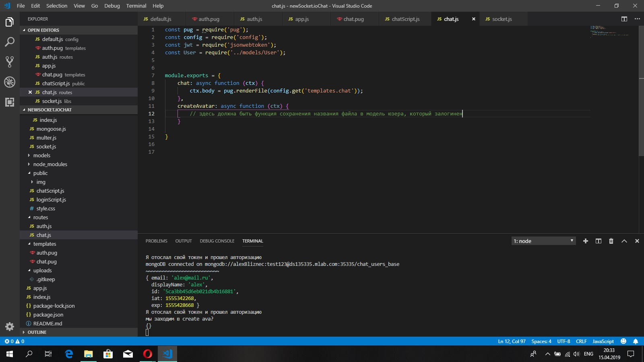This screenshot has height=362, width=644.
Task: Open Microsoft Edge from taskbar
Action: 69,354
